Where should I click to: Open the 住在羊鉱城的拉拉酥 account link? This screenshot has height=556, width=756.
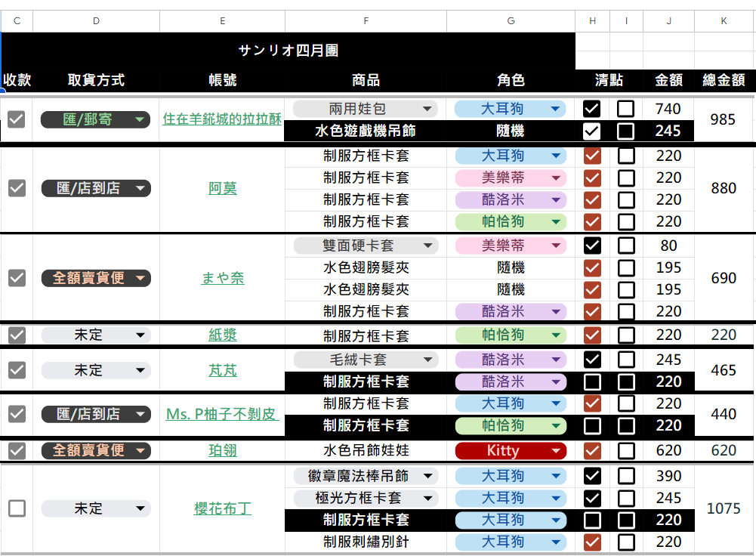click(x=222, y=119)
